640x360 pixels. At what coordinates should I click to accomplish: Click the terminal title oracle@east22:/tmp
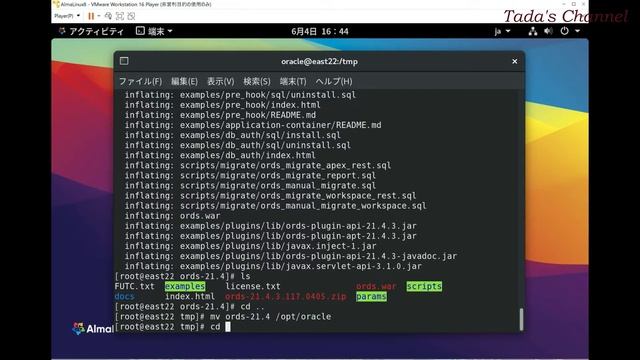pyautogui.click(x=319, y=61)
